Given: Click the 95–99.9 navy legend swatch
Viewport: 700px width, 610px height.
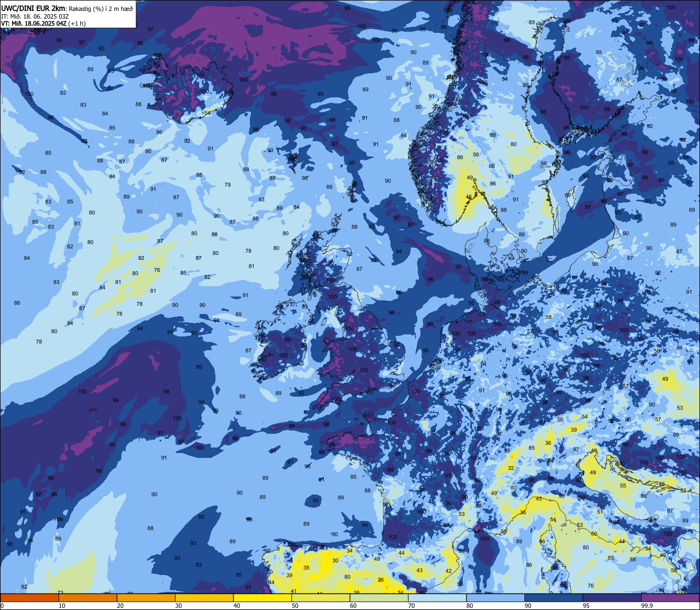Looking at the screenshot, I should pos(611,598).
